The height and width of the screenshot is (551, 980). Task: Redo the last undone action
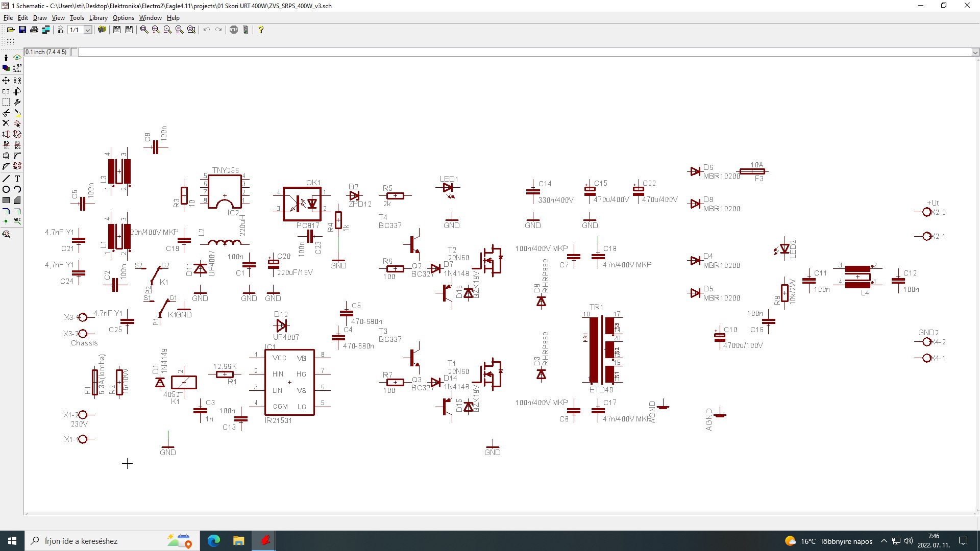click(x=218, y=30)
